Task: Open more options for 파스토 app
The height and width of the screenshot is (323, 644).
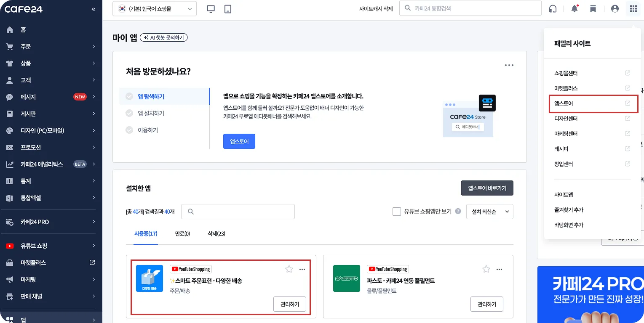Action: click(500, 269)
